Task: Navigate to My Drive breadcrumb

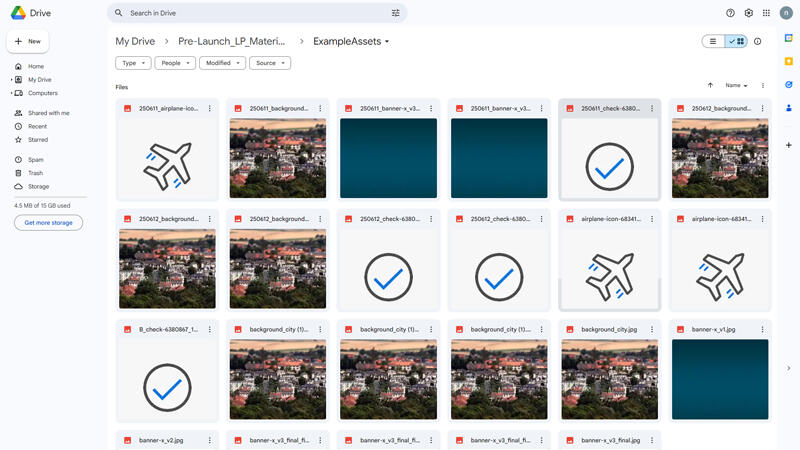Action: click(x=135, y=41)
